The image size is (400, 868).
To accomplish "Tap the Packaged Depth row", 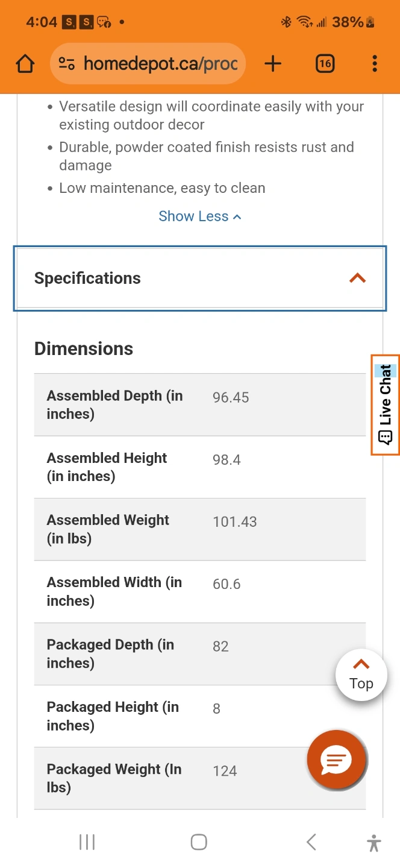I will point(200,654).
